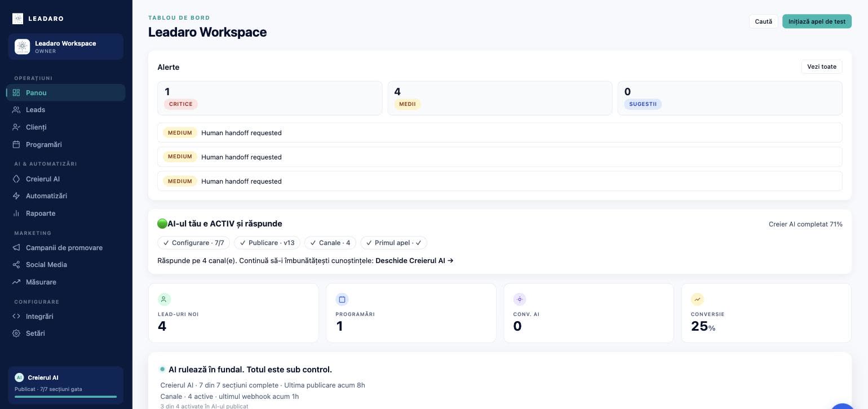Go to Campanii de promovare
This screenshot has height=409, width=868.
point(66,248)
